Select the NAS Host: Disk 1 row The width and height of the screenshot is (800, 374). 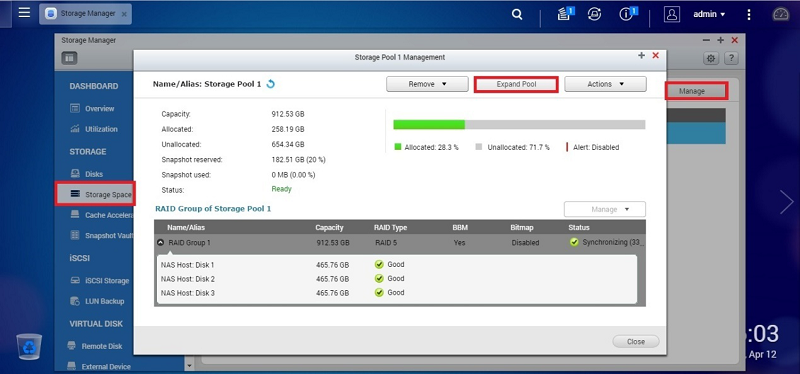pyautogui.click(x=396, y=265)
